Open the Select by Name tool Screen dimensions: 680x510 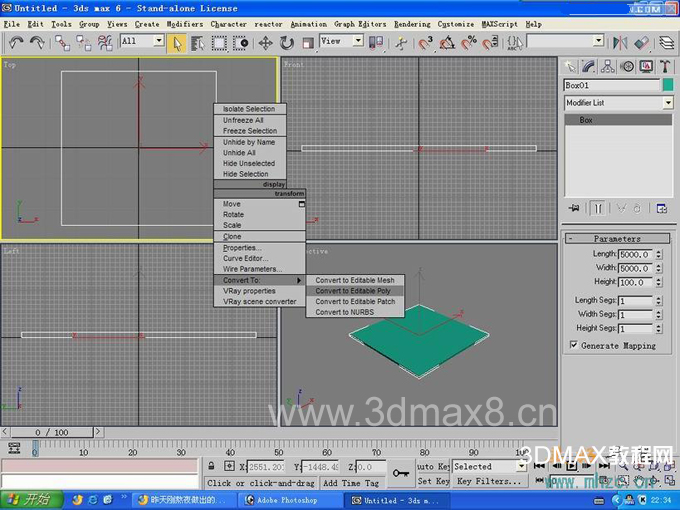[198, 43]
